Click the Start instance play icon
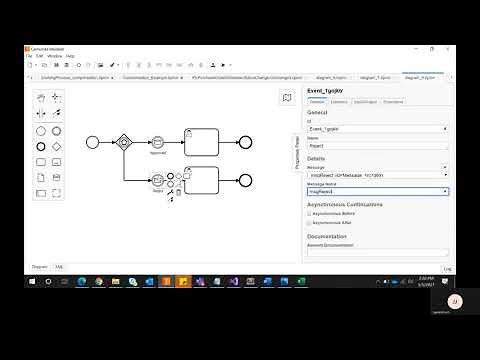The image size is (480, 360). pos(223,65)
